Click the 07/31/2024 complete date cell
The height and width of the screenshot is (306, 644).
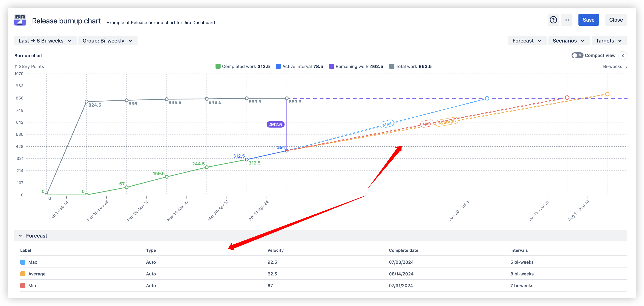[x=401, y=286]
